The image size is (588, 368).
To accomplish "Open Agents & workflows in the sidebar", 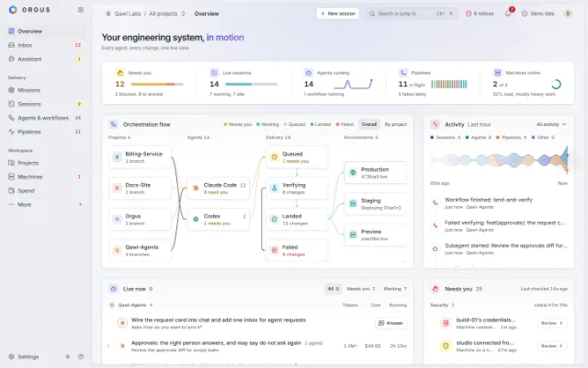I will [46, 118].
